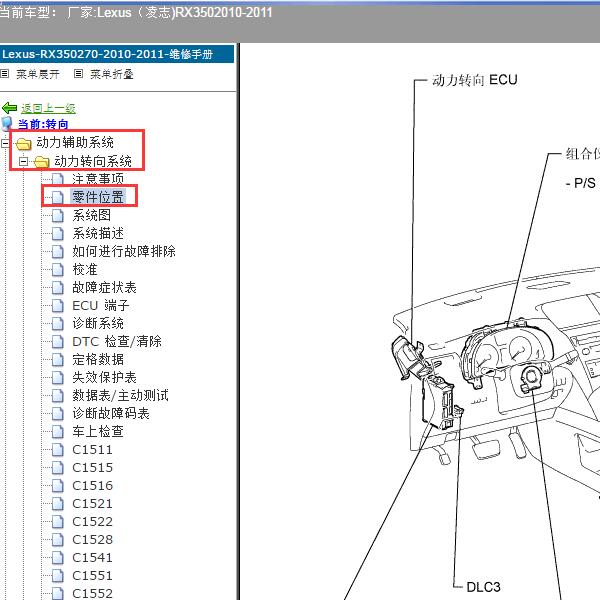Image resolution: width=600 pixels, height=600 pixels.
Task: Open the 失效保护表 page
Action: pos(104,377)
